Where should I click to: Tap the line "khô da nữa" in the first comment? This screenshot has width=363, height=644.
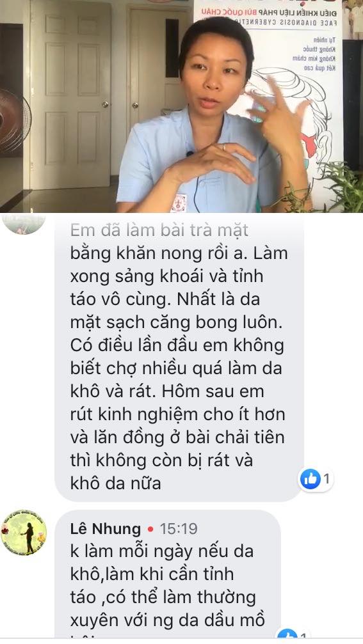(115, 483)
